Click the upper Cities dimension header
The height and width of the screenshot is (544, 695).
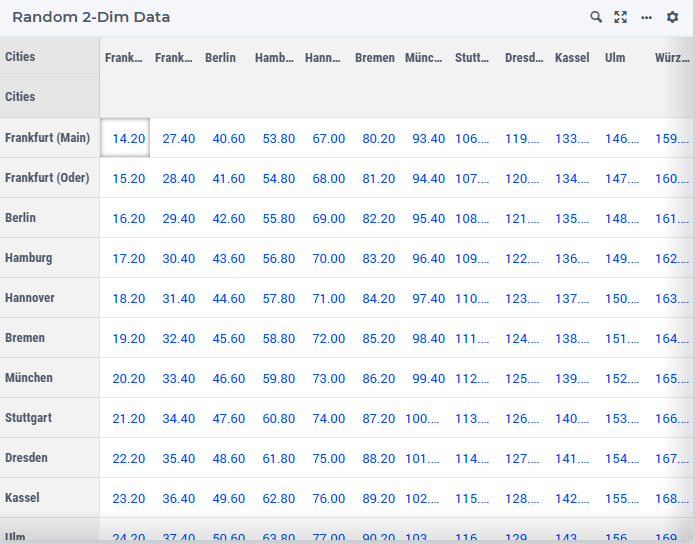(50, 57)
